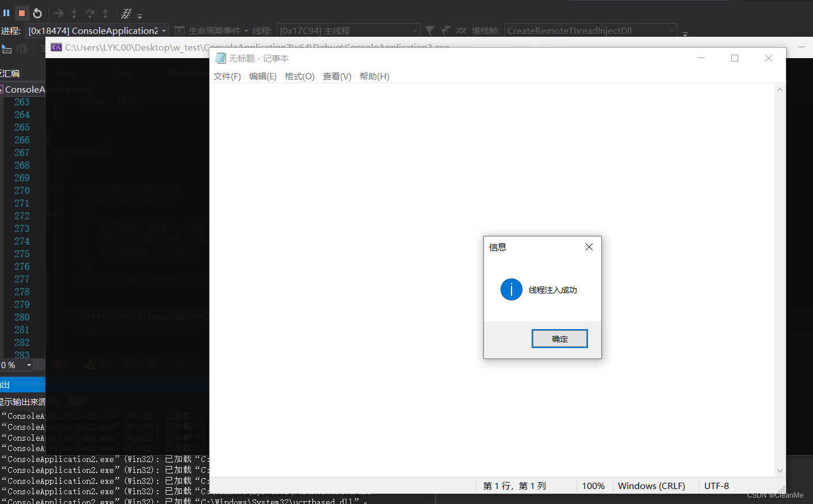Click the console window title bar icon

coord(56,47)
